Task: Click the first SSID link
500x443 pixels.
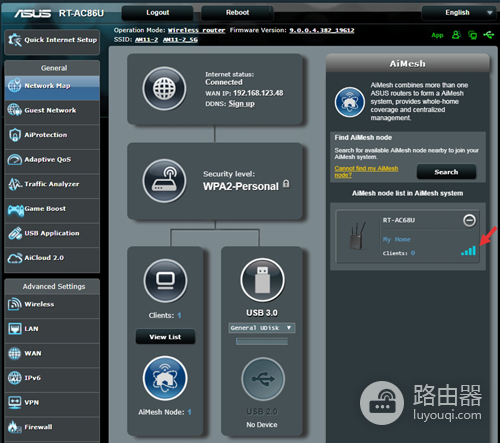Action: pyautogui.click(x=146, y=40)
